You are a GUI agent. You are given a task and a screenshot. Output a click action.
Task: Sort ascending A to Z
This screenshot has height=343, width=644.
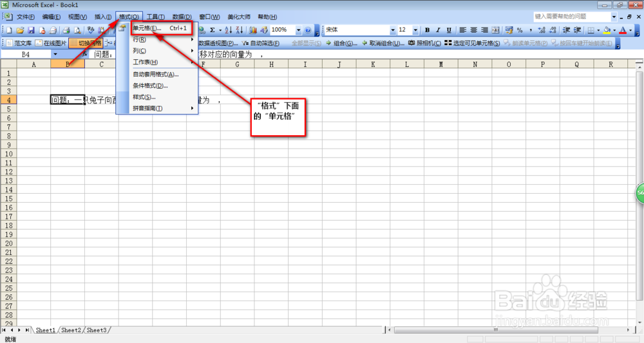coord(229,30)
